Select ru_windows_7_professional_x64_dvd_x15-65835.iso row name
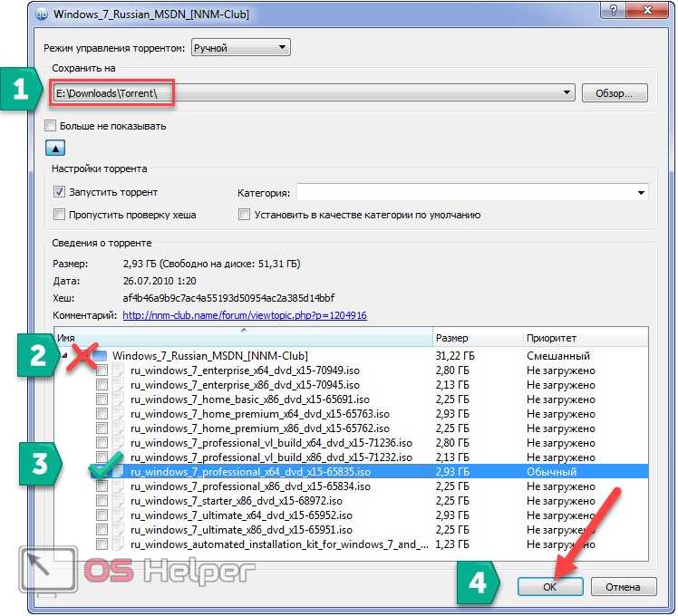 [x=250, y=472]
